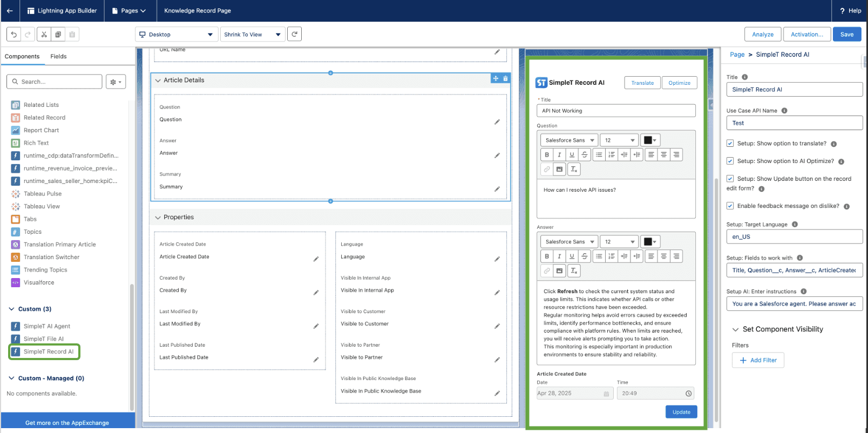This screenshot has height=433, width=868.
Task: Toggle Show Update button on record checkbox
Action: point(730,179)
